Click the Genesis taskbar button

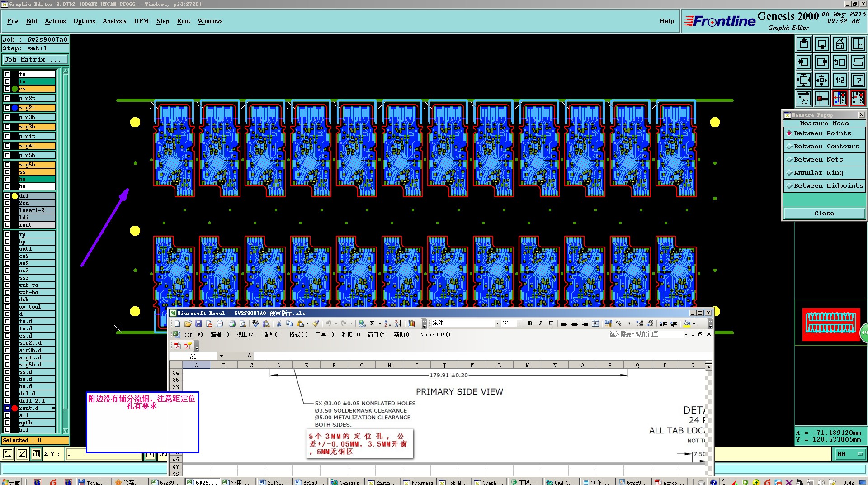click(345, 482)
